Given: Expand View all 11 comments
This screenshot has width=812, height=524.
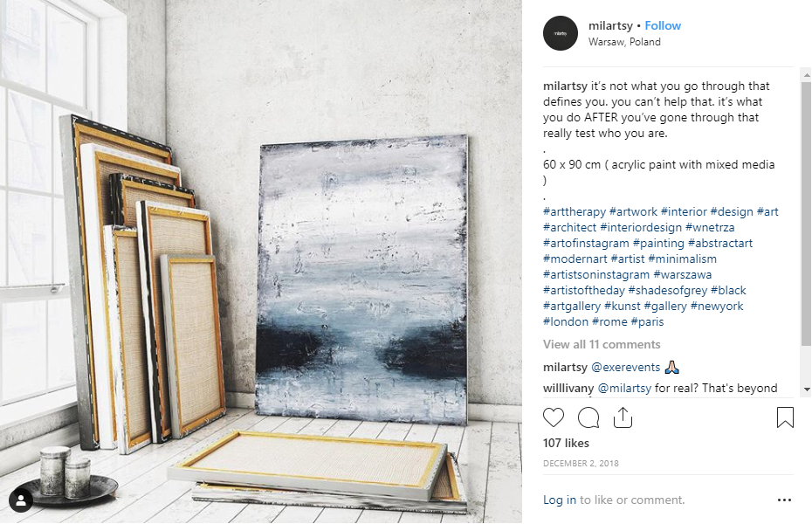Looking at the screenshot, I should [602, 344].
